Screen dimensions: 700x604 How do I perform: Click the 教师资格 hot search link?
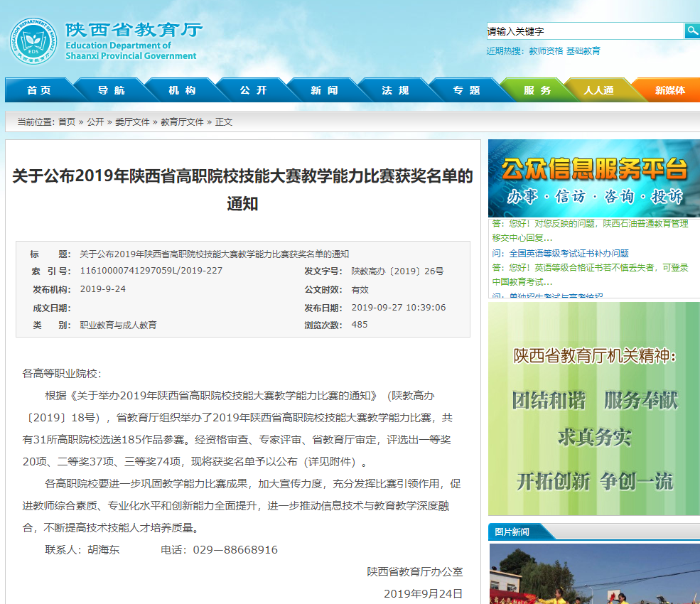[x=546, y=51]
